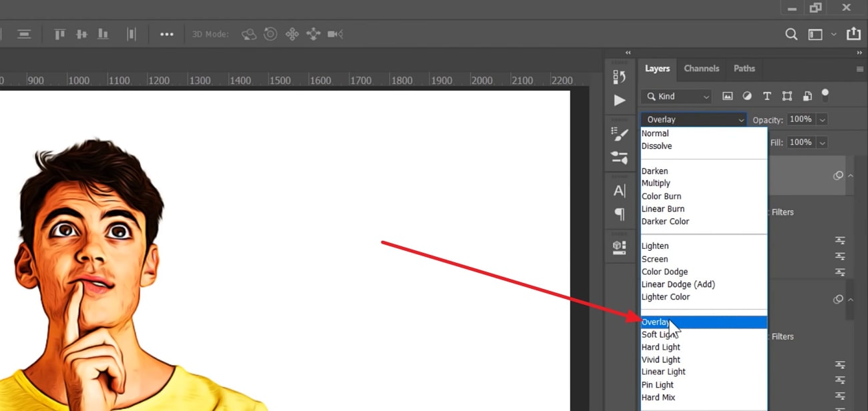Click the Share icon at top right
Image resolution: width=868 pixels, height=411 pixels.
click(853, 34)
